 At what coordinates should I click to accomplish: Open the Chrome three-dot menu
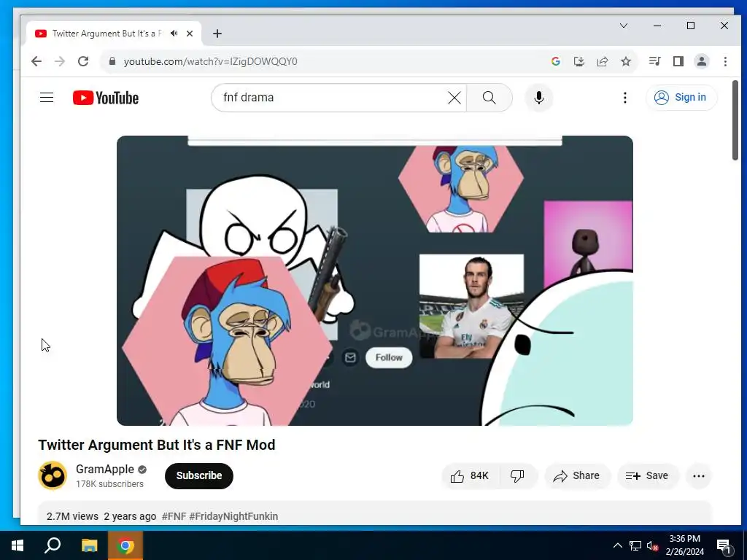point(725,61)
